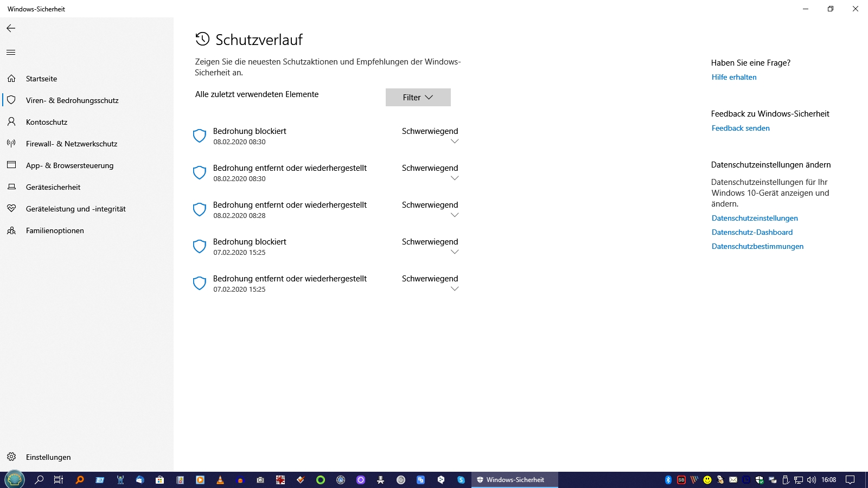
Task: Click Bluetooth tray icon
Action: pos(668,480)
